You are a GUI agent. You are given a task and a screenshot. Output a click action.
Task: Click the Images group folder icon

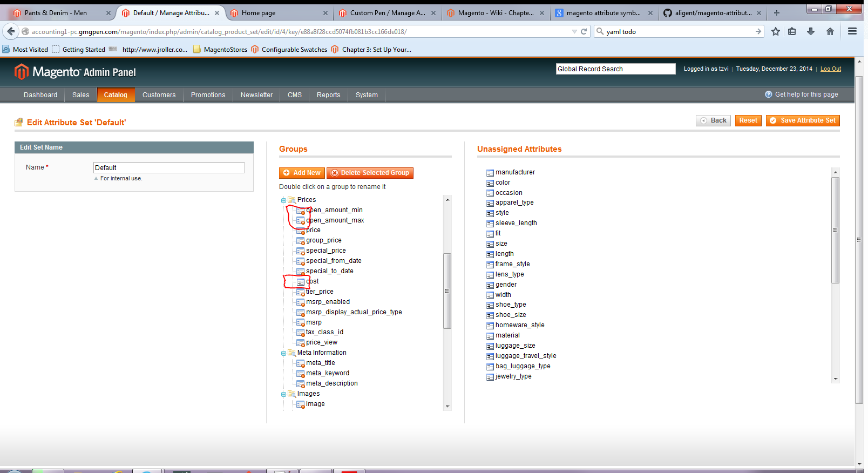point(291,394)
